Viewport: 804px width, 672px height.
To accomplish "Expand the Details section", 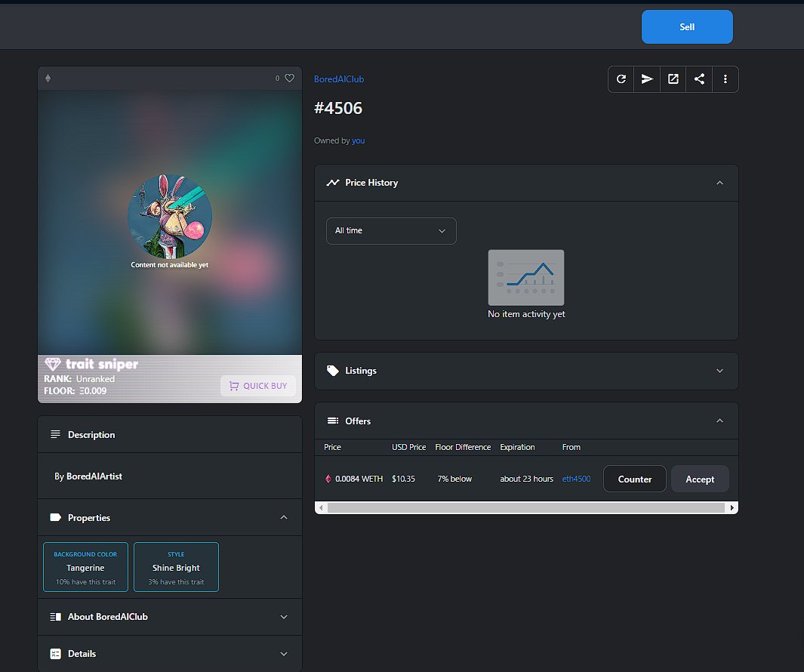I will pyautogui.click(x=284, y=654).
